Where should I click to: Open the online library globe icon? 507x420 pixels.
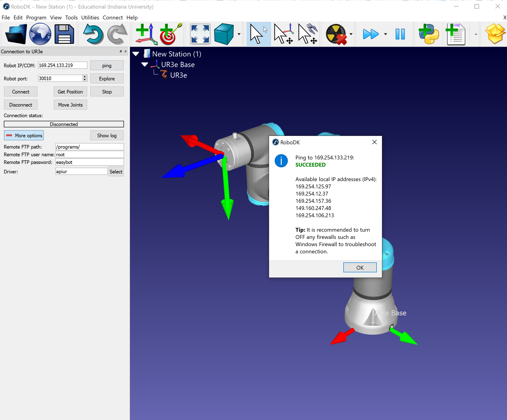40,34
